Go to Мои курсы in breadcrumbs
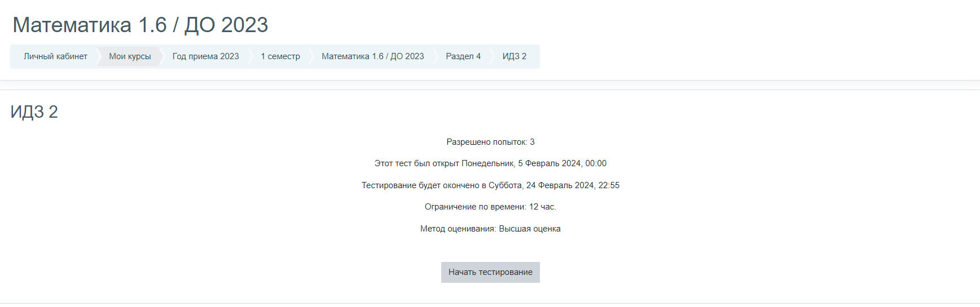Image resolution: width=980 pixels, height=307 pixels. (x=130, y=56)
